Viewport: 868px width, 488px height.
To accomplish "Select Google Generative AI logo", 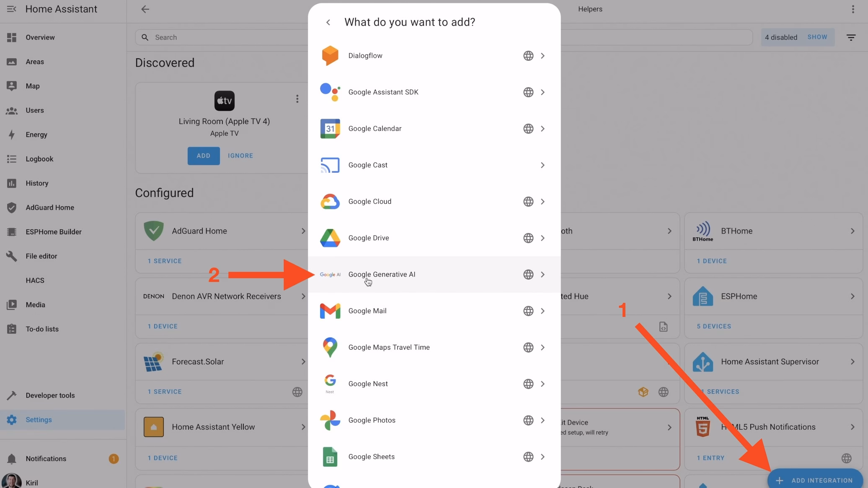I will 330,275.
